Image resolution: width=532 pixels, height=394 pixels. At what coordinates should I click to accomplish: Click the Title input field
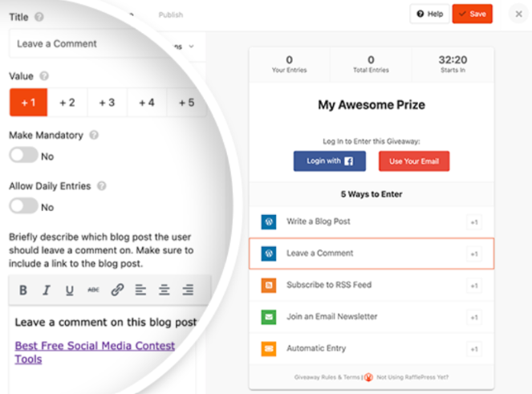pyautogui.click(x=88, y=43)
